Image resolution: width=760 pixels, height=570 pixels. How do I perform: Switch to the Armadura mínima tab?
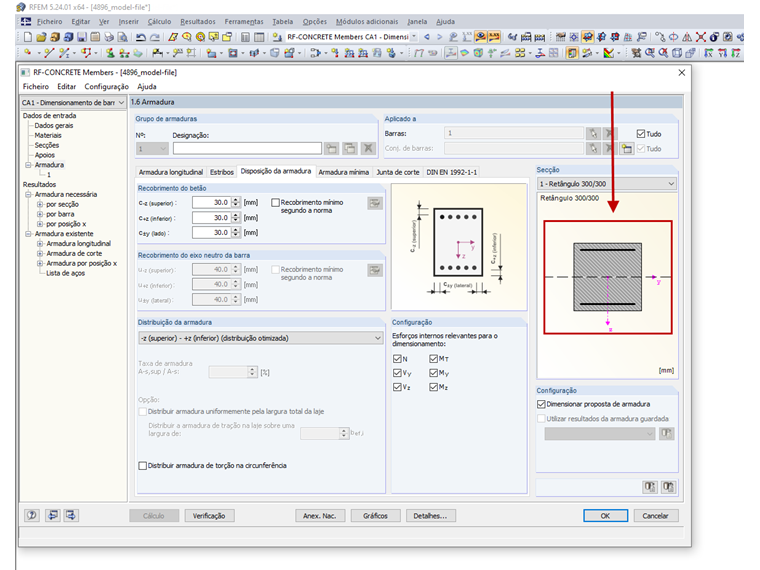point(343,172)
